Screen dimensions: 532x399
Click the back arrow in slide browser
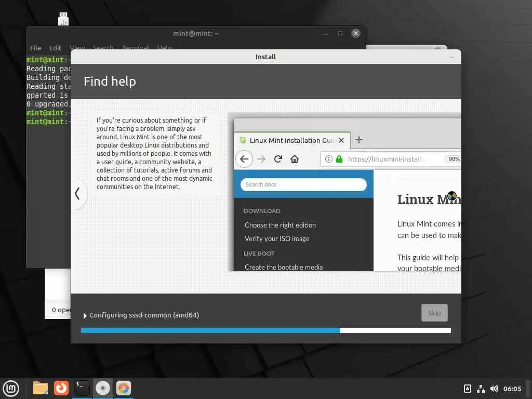click(x=244, y=159)
